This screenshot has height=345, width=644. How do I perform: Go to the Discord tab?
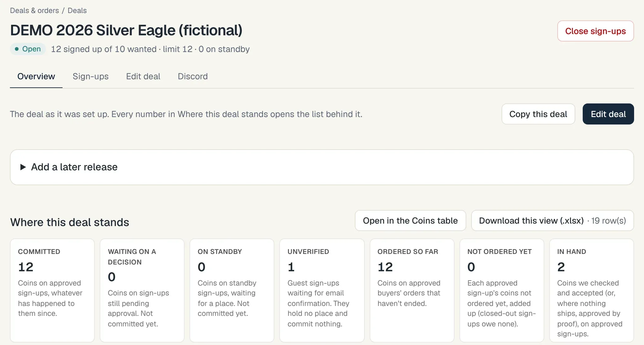pyautogui.click(x=193, y=76)
